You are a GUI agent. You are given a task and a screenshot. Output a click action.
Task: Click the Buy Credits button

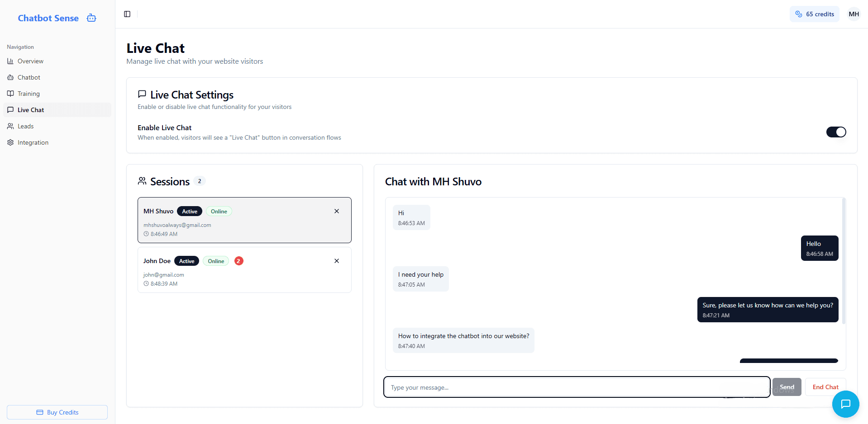point(57,412)
